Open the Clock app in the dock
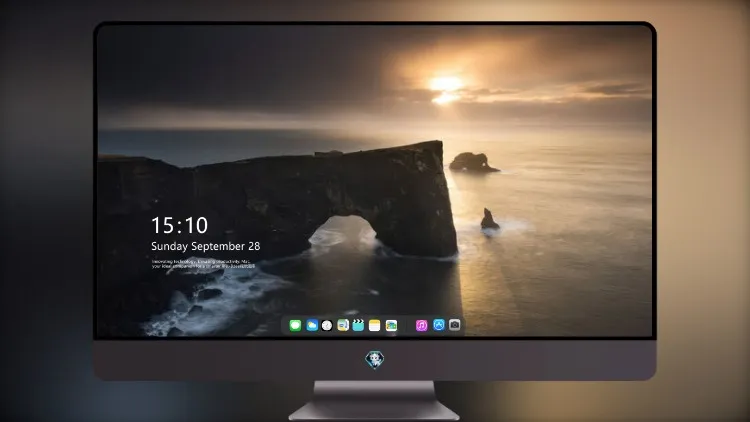Viewport: 750px width, 422px height. (x=327, y=325)
